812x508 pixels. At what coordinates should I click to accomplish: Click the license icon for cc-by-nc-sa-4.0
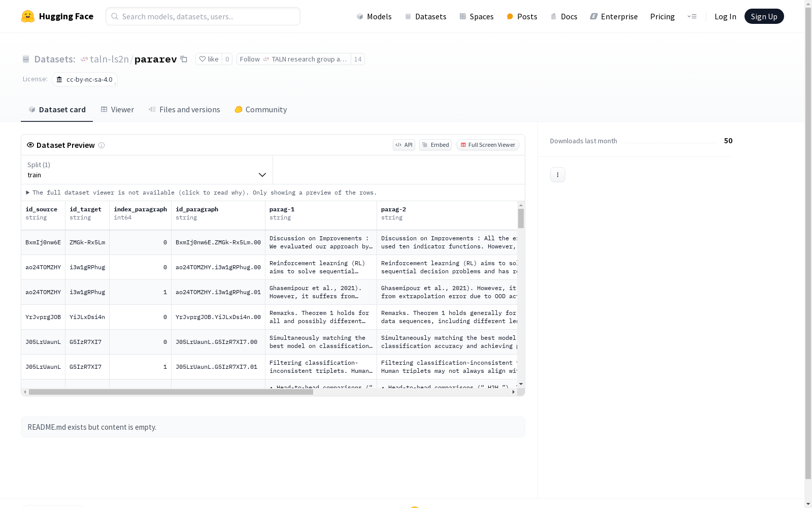(x=59, y=80)
